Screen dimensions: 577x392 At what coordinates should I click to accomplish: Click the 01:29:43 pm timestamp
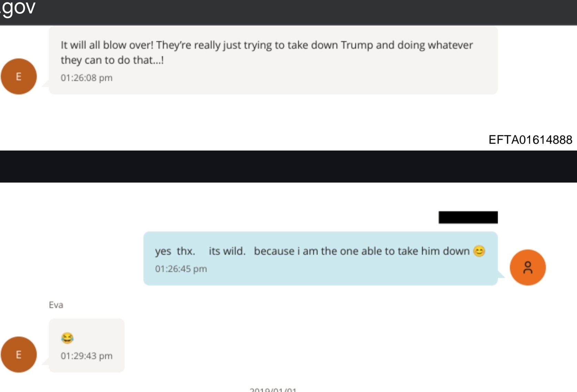pyautogui.click(x=87, y=356)
